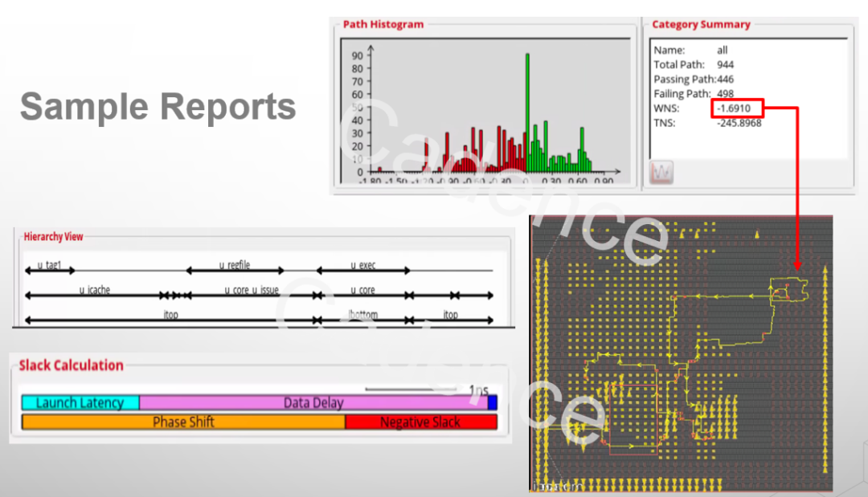Select the u_core hierarchy segment

tap(363, 295)
